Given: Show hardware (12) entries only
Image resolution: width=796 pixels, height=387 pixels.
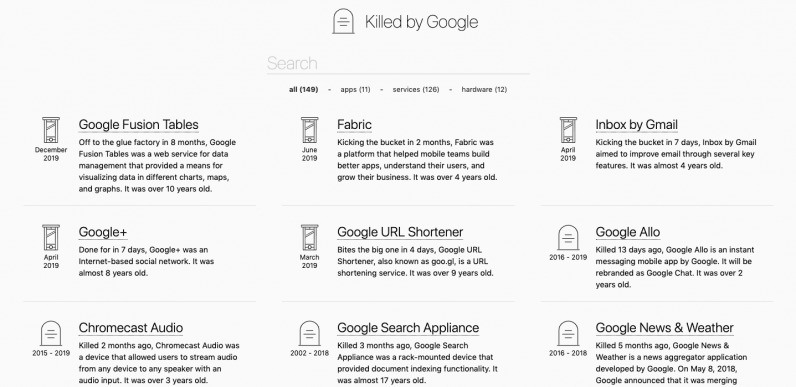Looking at the screenshot, I should [x=484, y=89].
